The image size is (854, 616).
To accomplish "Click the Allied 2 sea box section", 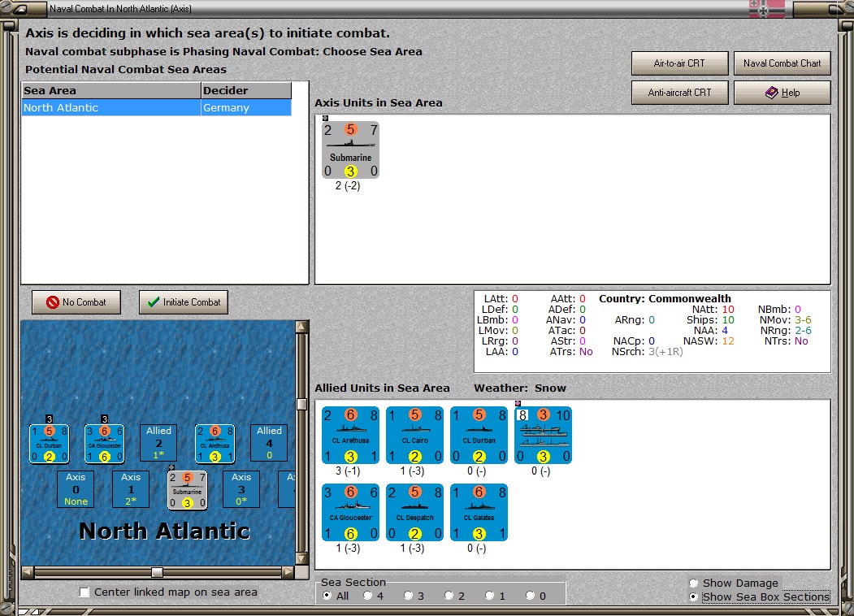I will 158,443.
